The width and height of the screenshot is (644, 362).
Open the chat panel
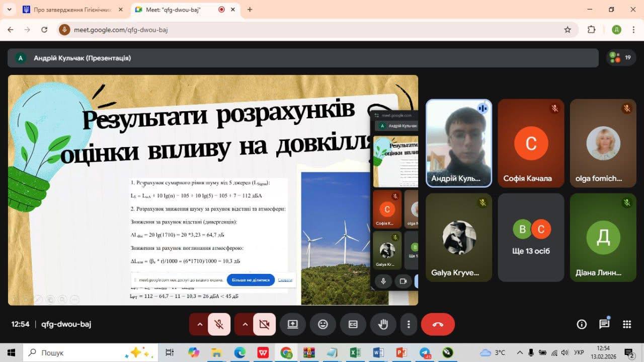point(604,324)
